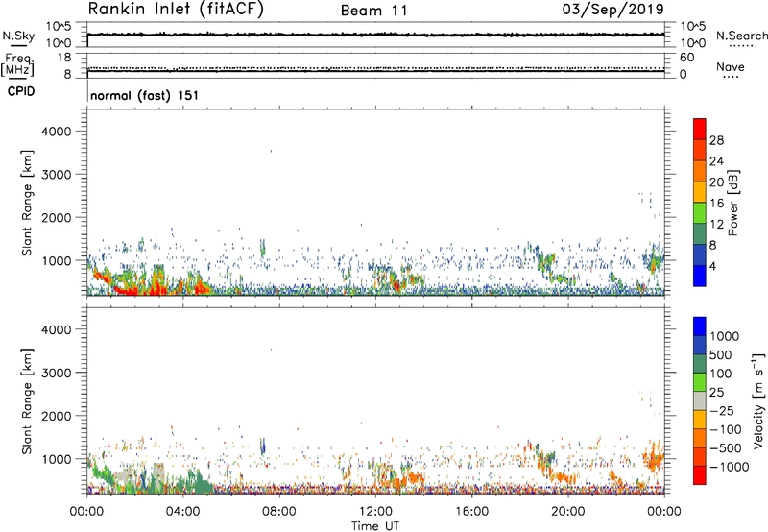Pick the red bottom segment of velocity colorbar

click(x=700, y=475)
